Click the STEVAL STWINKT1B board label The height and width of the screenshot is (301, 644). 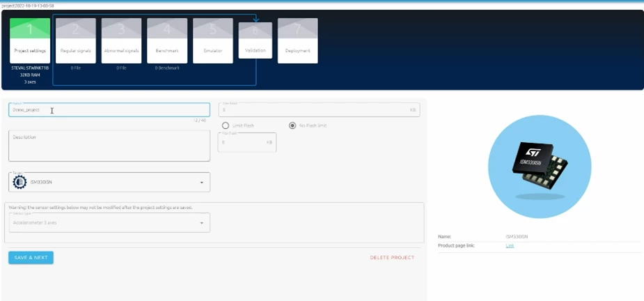point(30,68)
